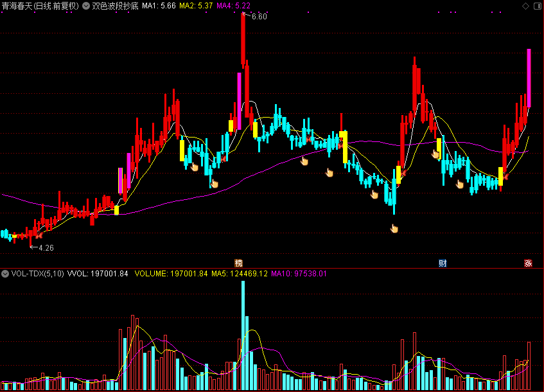Select the MA2: 5.37 value

tap(196, 6)
